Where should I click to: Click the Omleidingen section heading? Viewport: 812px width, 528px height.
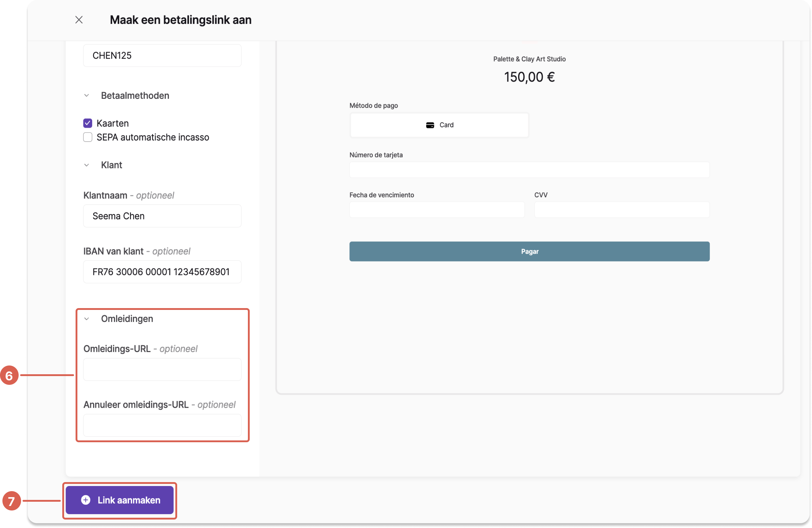[x=127, y=319]
